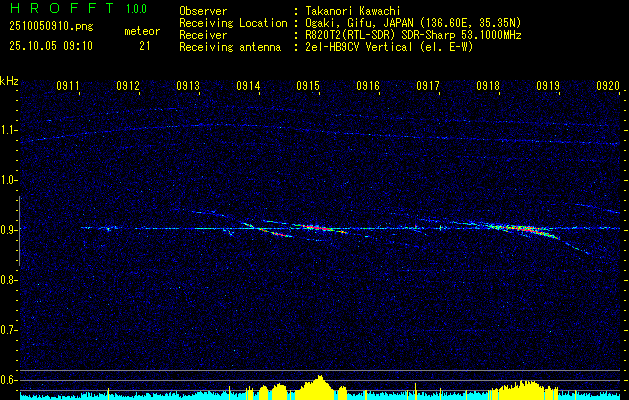Click the 0912 time marker
Screen dimensions: 629x400
(128, 86)
